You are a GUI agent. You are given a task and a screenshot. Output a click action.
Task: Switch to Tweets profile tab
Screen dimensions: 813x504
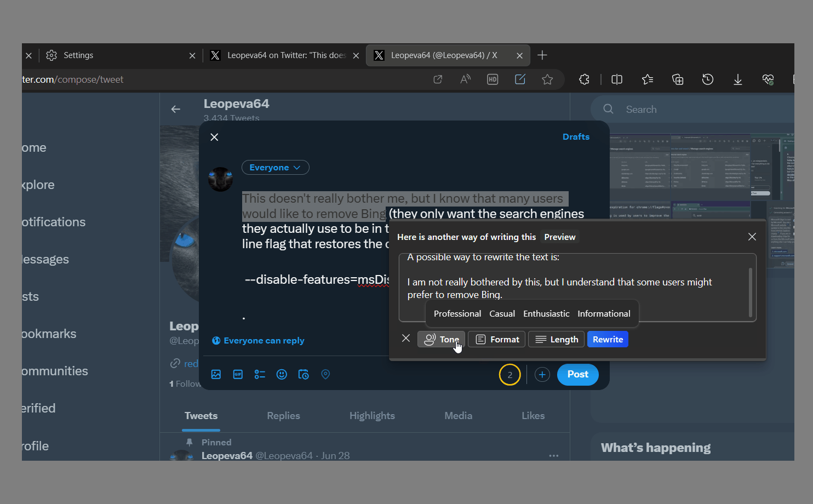click(x=201, y=416)
